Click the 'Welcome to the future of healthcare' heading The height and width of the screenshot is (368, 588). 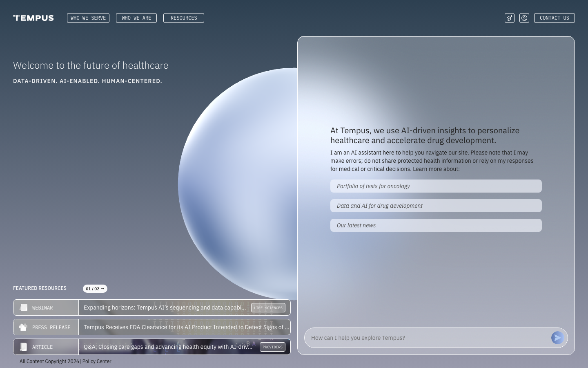[x=91, y=65]
